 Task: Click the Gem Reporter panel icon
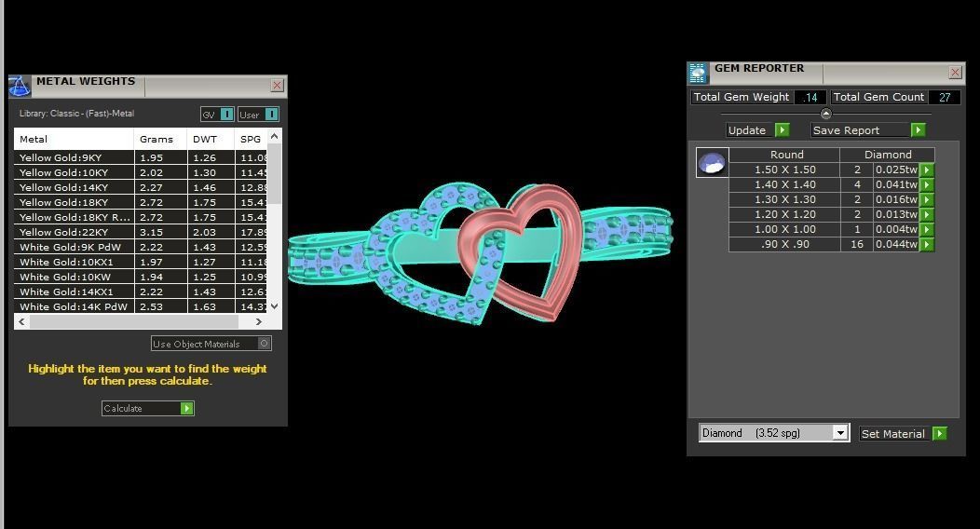[x=698, y=73]
